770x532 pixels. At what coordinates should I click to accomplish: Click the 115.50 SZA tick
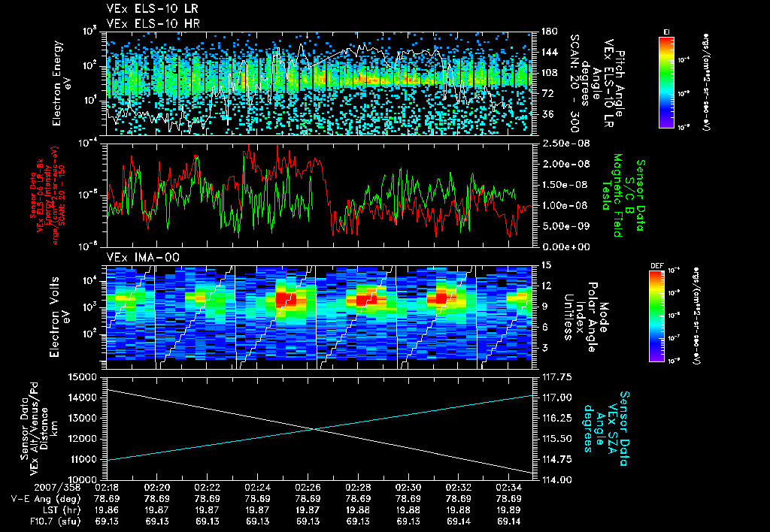click(556, 440)
